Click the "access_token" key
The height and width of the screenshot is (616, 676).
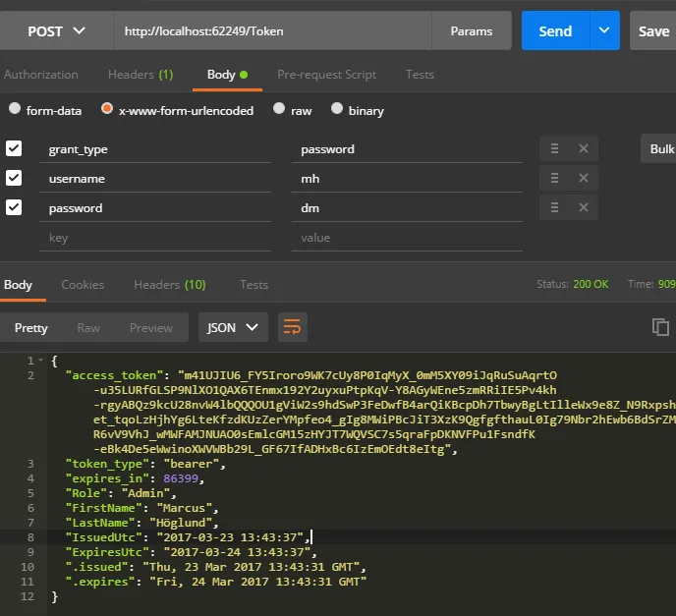point(114,375)
